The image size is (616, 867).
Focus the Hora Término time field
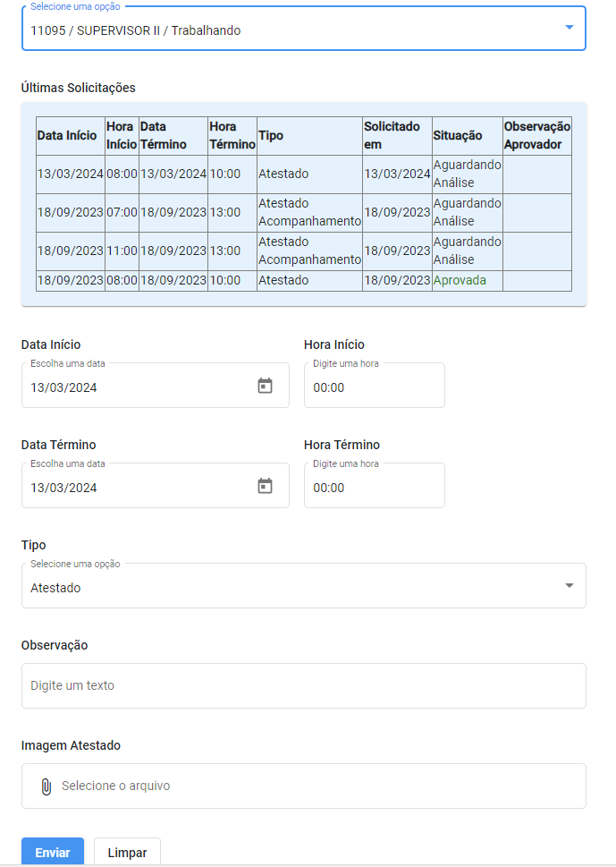coord(375,486)
